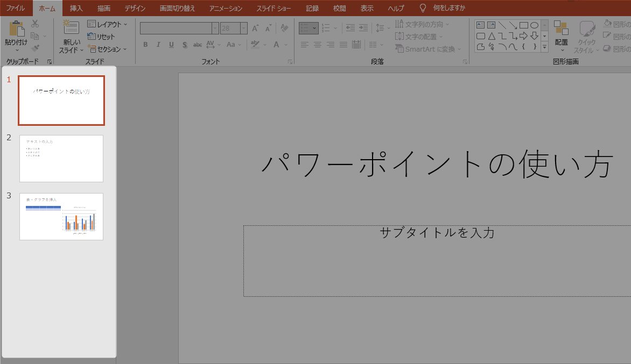Toggle Bold formatting
The width and height of the screenshot is (631, 364).
pyautogui.click(x=145, y=45)
